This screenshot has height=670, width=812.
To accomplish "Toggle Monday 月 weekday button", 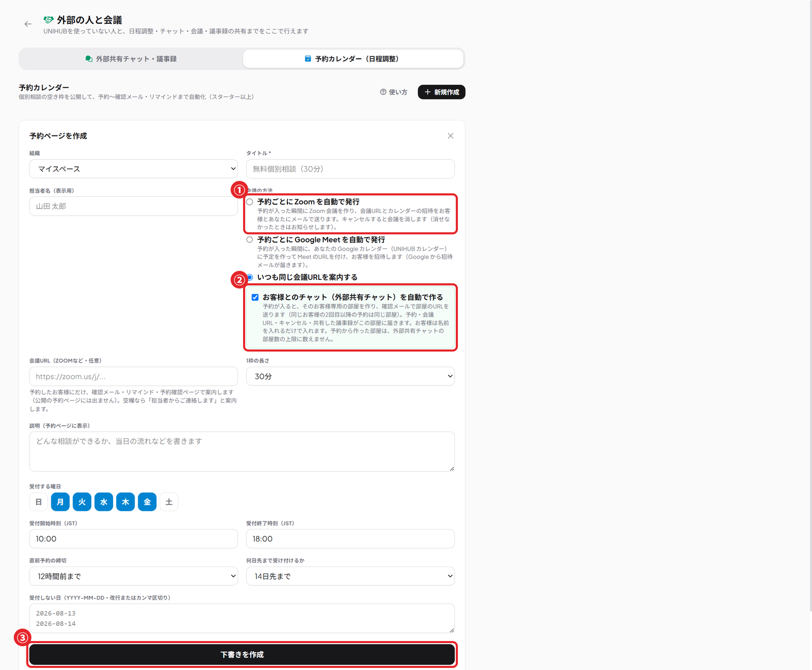I will point(60,502).
